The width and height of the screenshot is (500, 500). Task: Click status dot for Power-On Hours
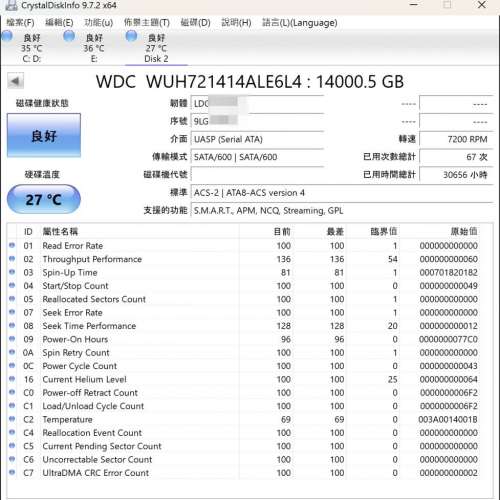click(12, 339)
